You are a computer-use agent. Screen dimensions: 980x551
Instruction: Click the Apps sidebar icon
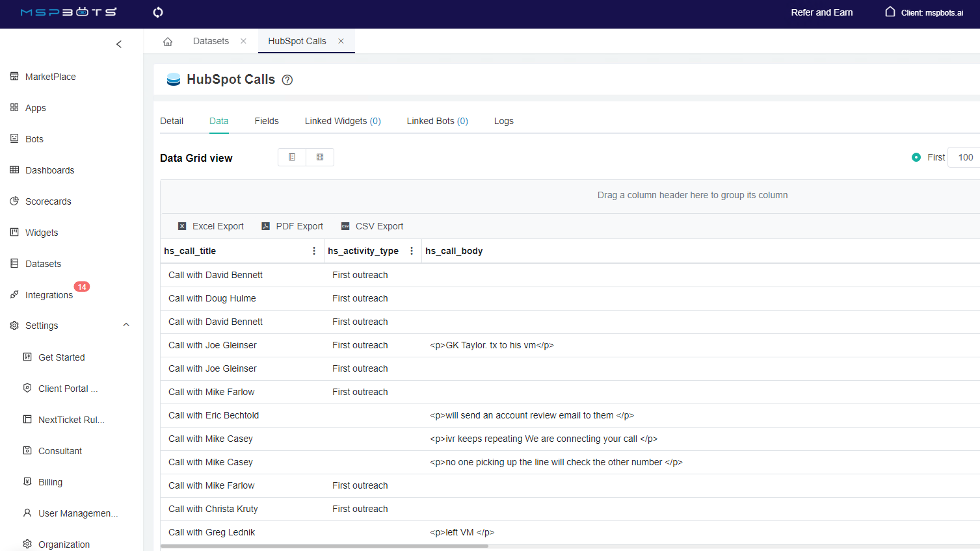[14, 107]
